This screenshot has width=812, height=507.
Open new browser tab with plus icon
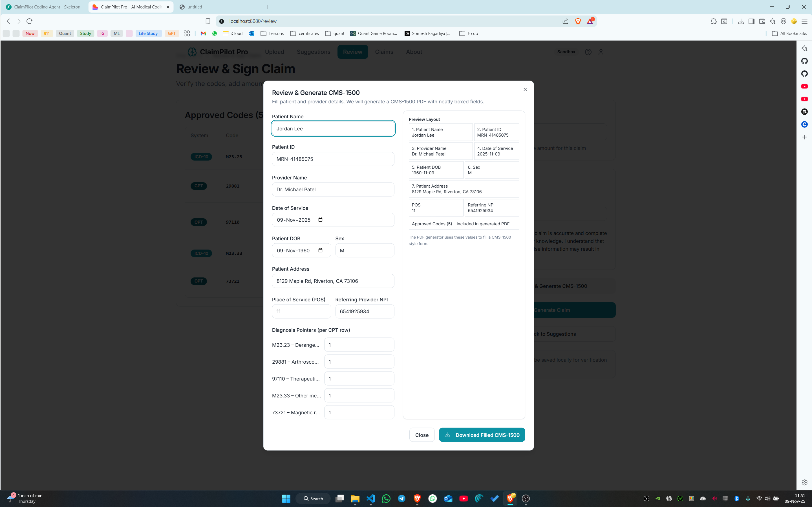coord(268,7)
